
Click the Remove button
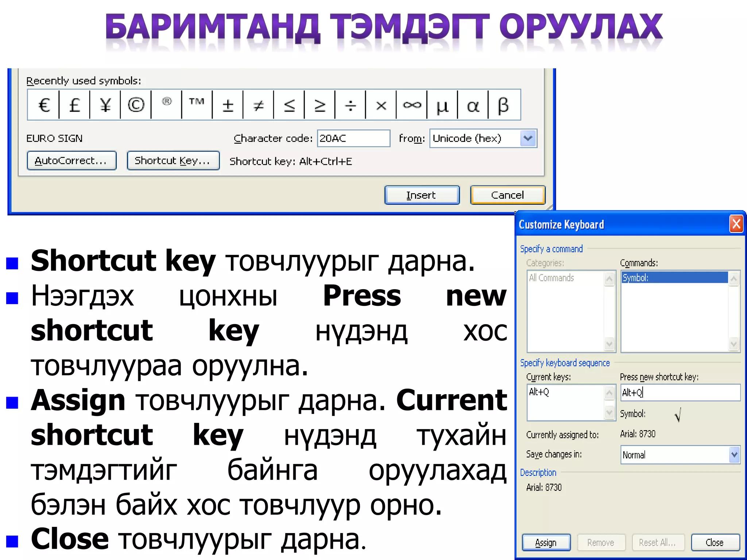[601, 543]
